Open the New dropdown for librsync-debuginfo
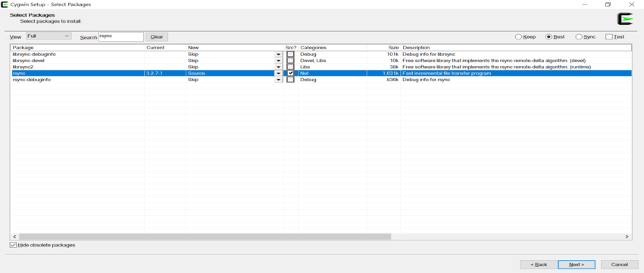This screenshot has width=644, height=273. (279, 55)
